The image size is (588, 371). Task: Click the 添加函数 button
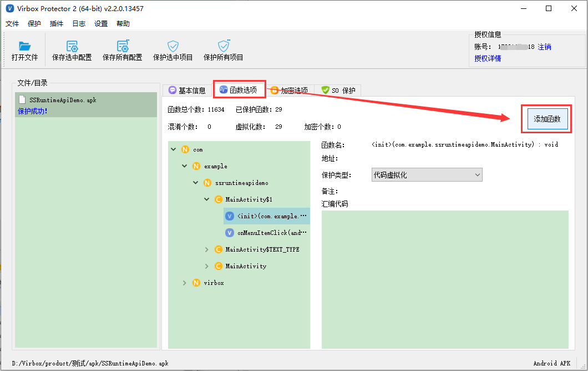click(547, 119)
